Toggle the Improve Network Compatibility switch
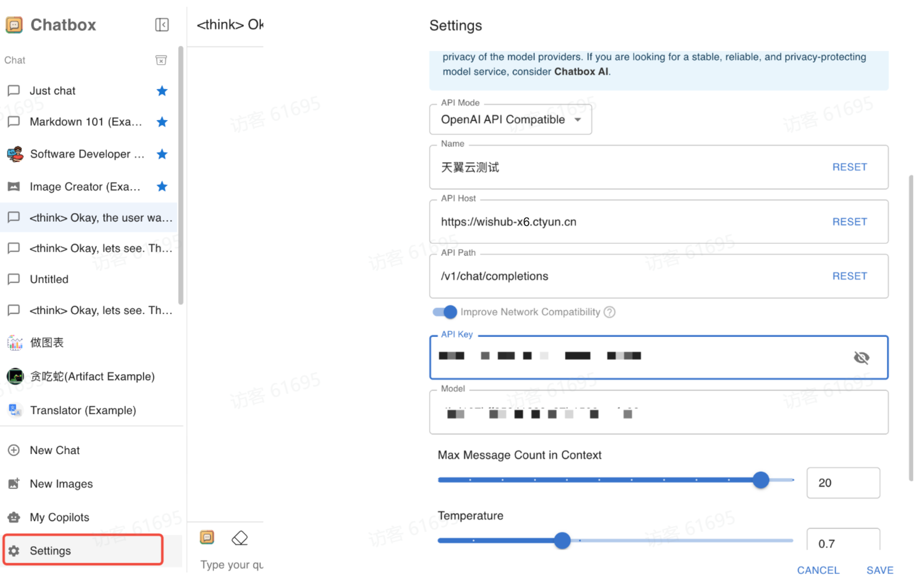Viewport: 919px width, 588px height. (445, 312)
